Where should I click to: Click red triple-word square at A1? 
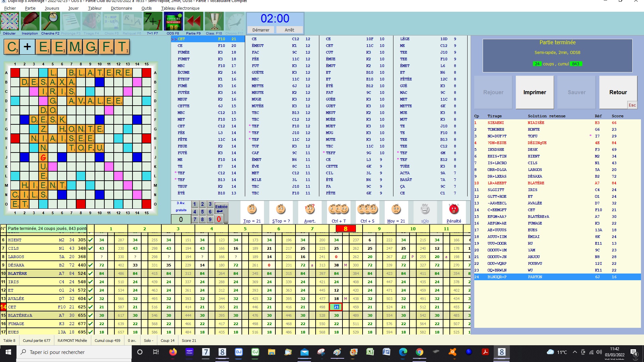[15, 73]
